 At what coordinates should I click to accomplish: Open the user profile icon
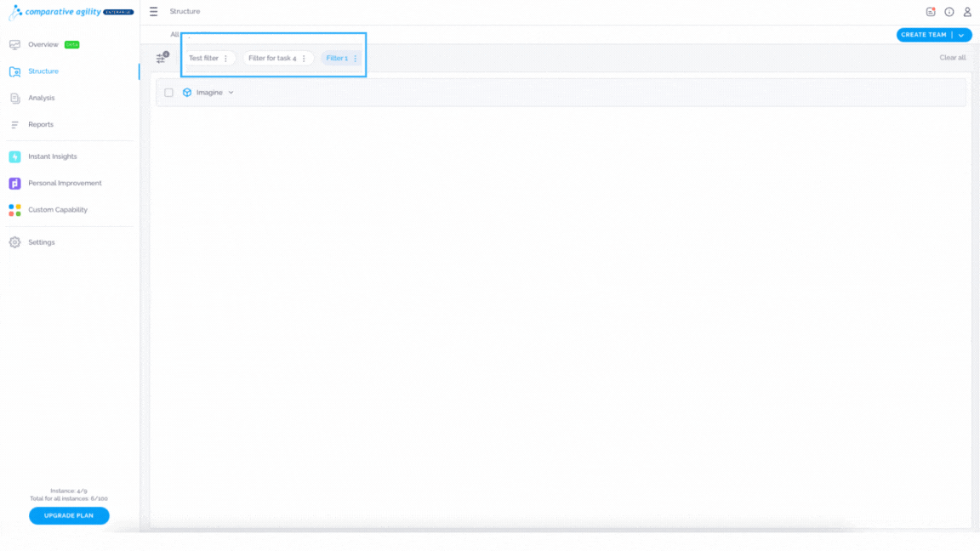pyautogui.click(x=967, y=12)
